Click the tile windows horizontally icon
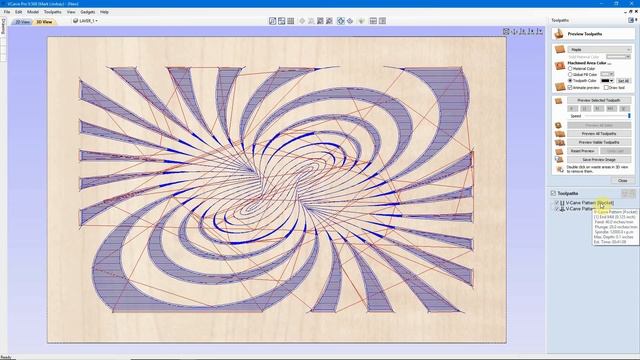 [x=373, y=21]
